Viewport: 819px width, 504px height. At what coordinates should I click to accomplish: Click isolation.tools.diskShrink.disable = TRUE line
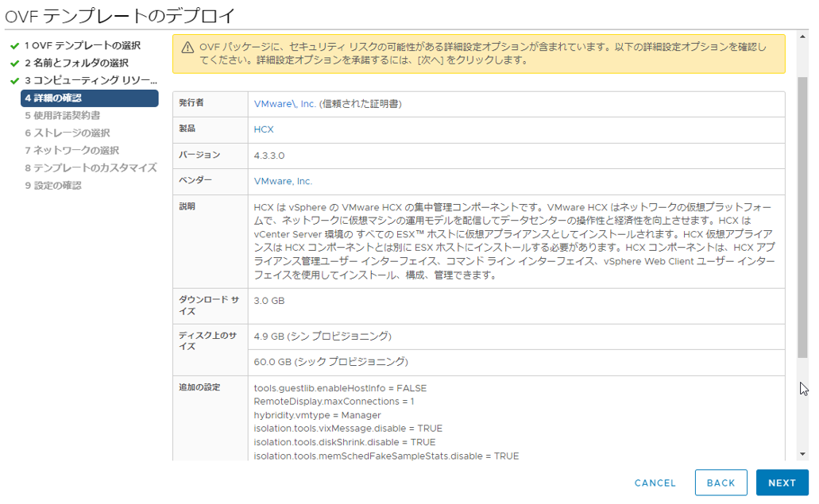345,442
